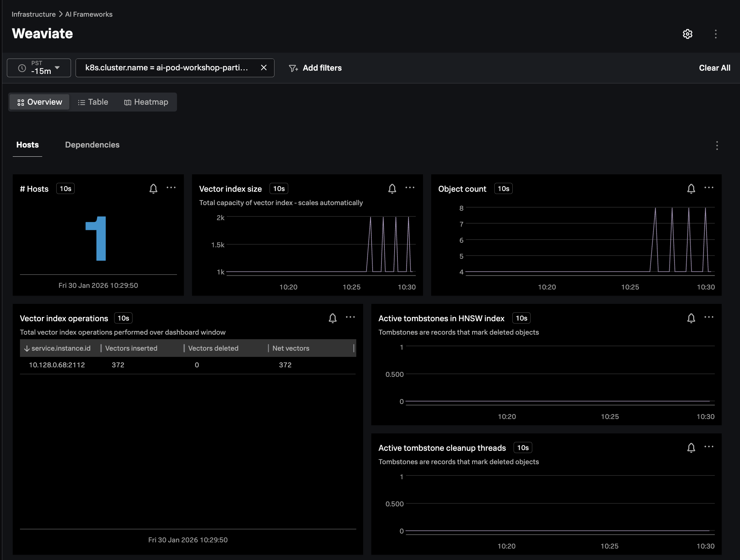This screenshot has height=560, width=740.
Task: Click bell on Active tombstones in HNSW index
Action: [x=691, y=318]
